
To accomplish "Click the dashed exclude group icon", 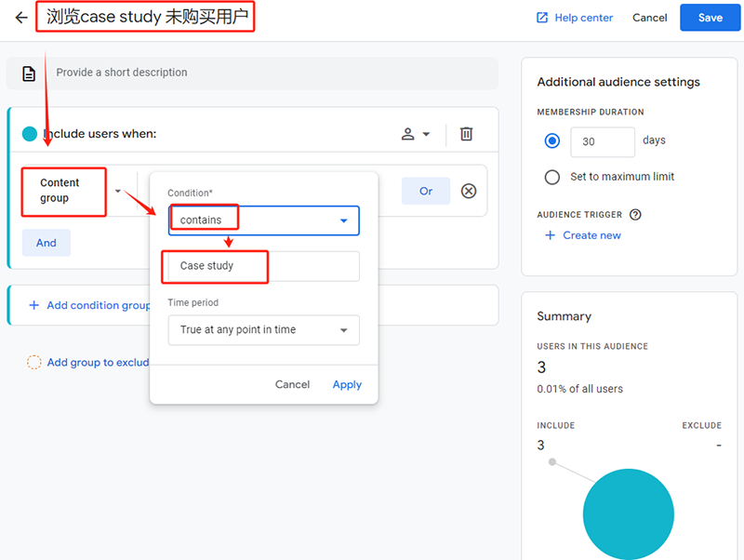I will pyautogui.click(x=34, y=363).
